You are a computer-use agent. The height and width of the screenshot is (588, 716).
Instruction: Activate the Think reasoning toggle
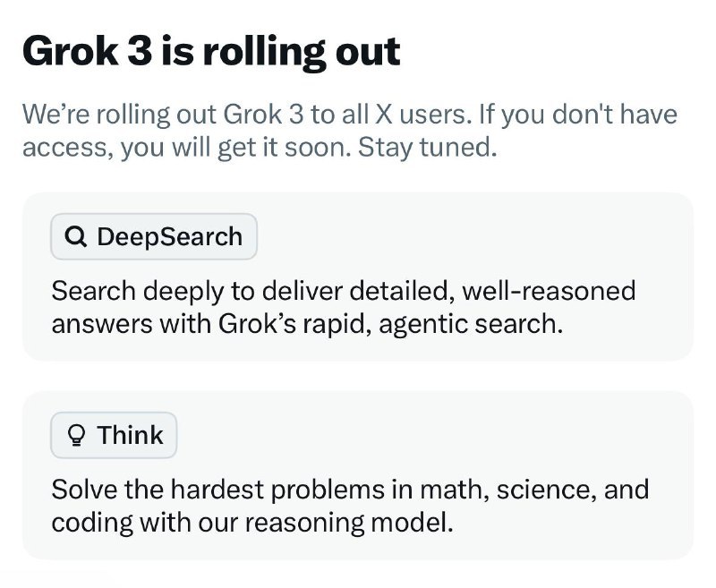(114, 436)
